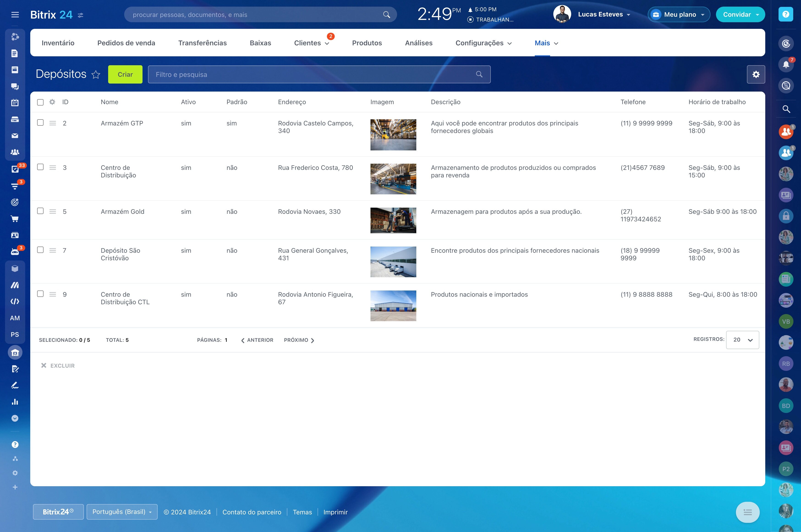Image resolution: width=801 pixels, height=532 pixels.
Task: Open the Português (Brasil) language dropdown
Action: point(122,512)
